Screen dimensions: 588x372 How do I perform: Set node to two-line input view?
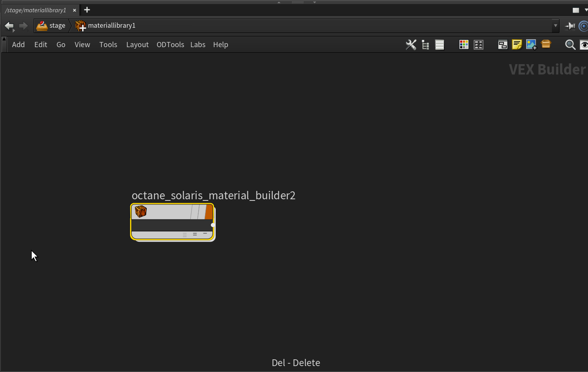pyautogui.click(x=195, y=235)
